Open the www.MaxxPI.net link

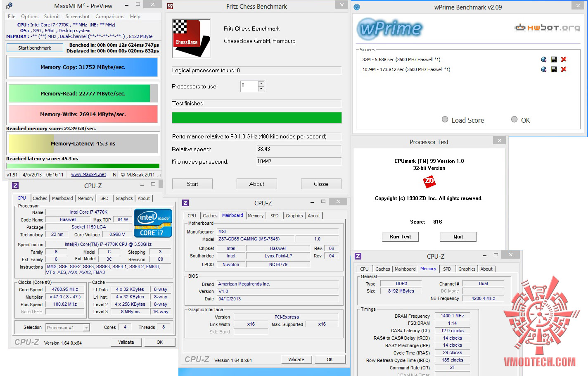click(x=88, y=175)
